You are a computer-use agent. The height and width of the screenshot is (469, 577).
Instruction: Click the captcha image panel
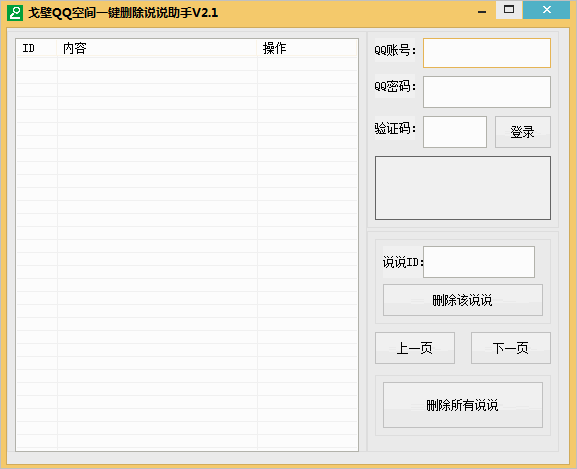(463, 188)
